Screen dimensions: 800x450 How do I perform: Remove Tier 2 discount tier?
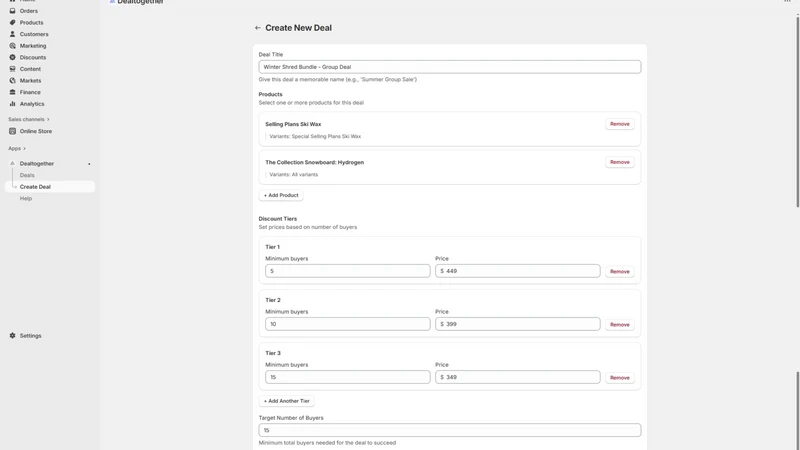619,324
